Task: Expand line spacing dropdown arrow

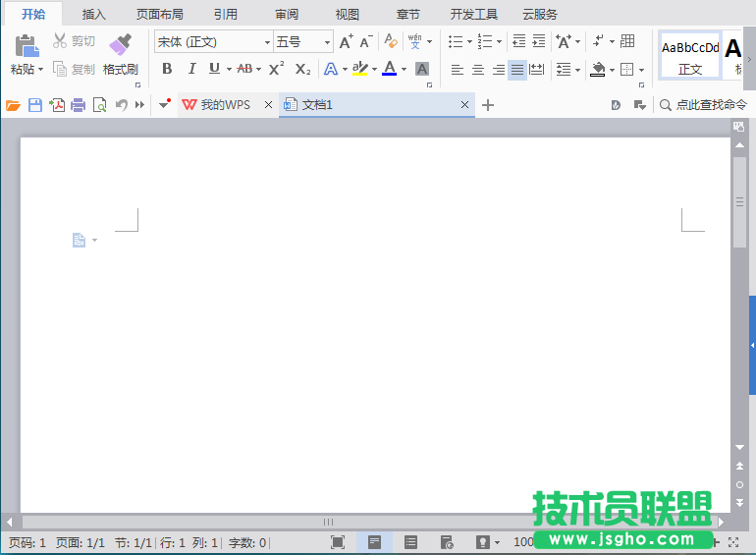Action: 577,70
